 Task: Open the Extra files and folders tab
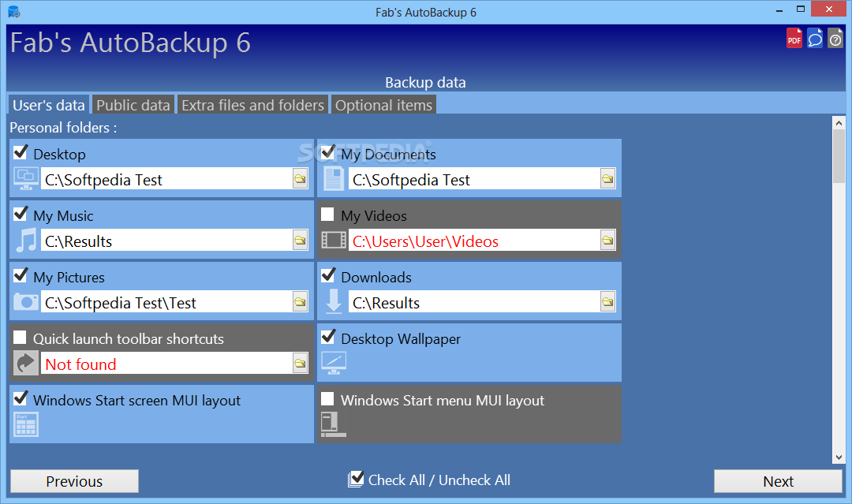(252, 105)
